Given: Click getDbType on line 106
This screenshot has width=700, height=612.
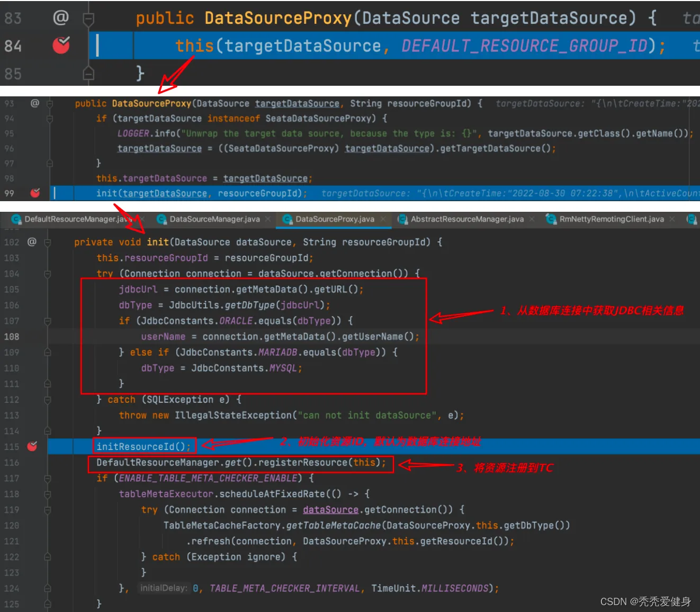Looking at the screenshot, I should (250, 305).
